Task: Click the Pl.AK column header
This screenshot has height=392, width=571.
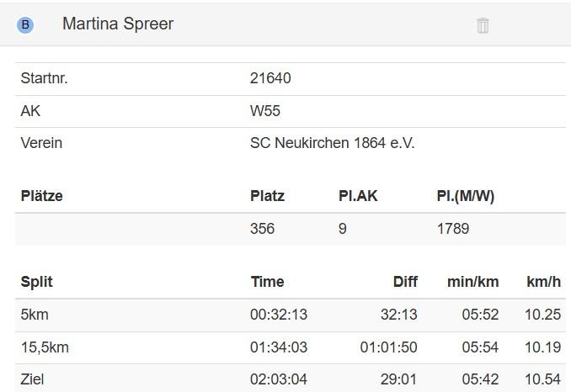Action: pos(358,196)
